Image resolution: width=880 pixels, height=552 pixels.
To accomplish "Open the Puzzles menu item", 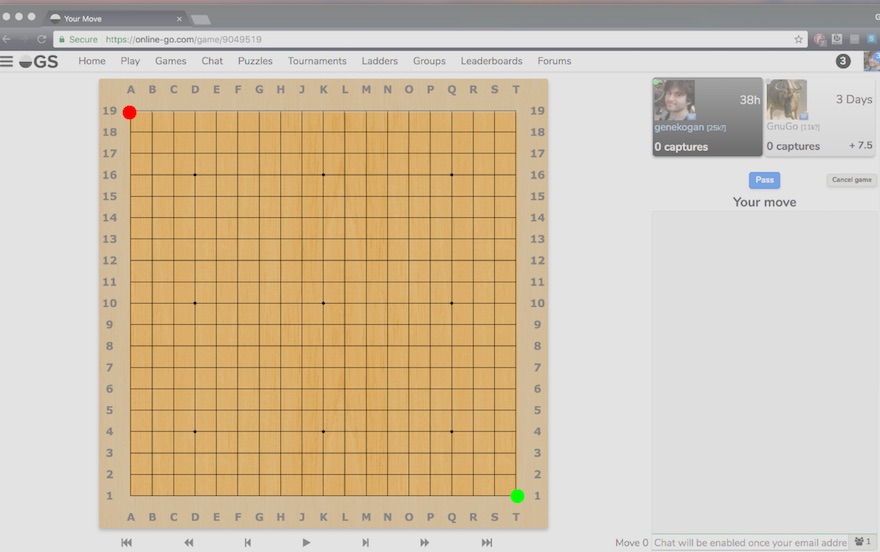I will click(255, 61).
